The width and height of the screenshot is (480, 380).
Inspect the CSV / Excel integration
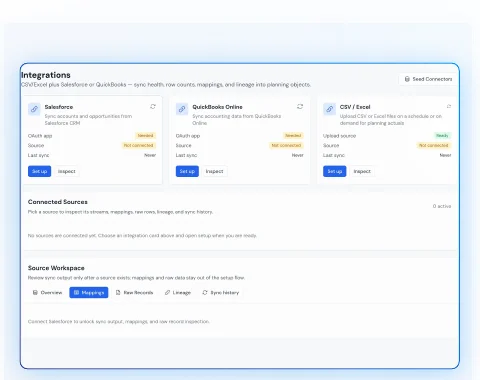tap(362, 171)
